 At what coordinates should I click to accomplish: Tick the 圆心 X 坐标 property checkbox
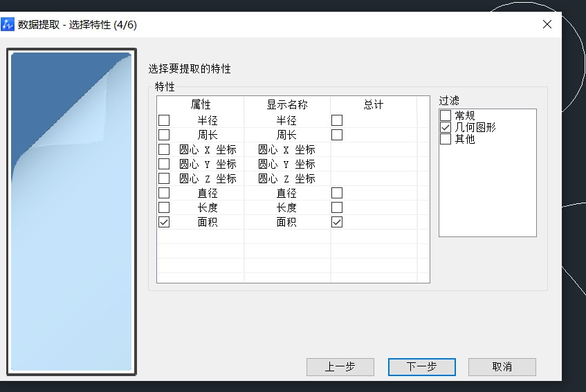coord(164,149)
